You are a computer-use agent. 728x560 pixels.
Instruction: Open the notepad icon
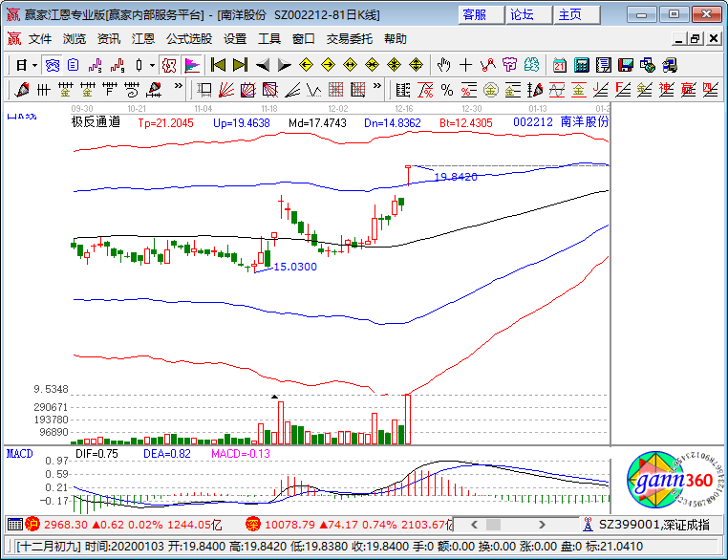tap(604, 65)
